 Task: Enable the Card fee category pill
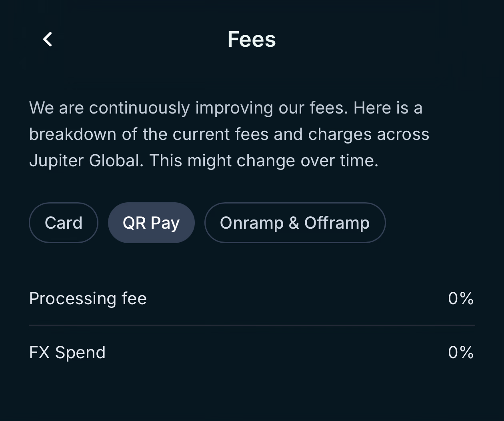(x=63, y=223)
